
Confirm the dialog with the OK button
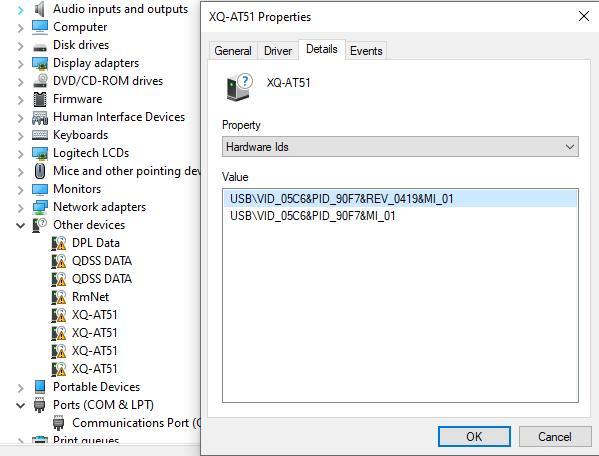[x=474, y=437]
